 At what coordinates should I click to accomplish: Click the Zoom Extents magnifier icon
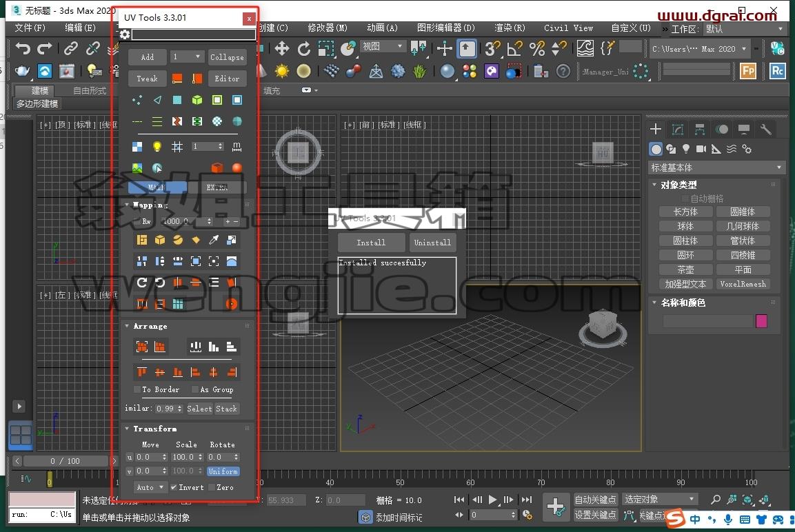[716, 500]
